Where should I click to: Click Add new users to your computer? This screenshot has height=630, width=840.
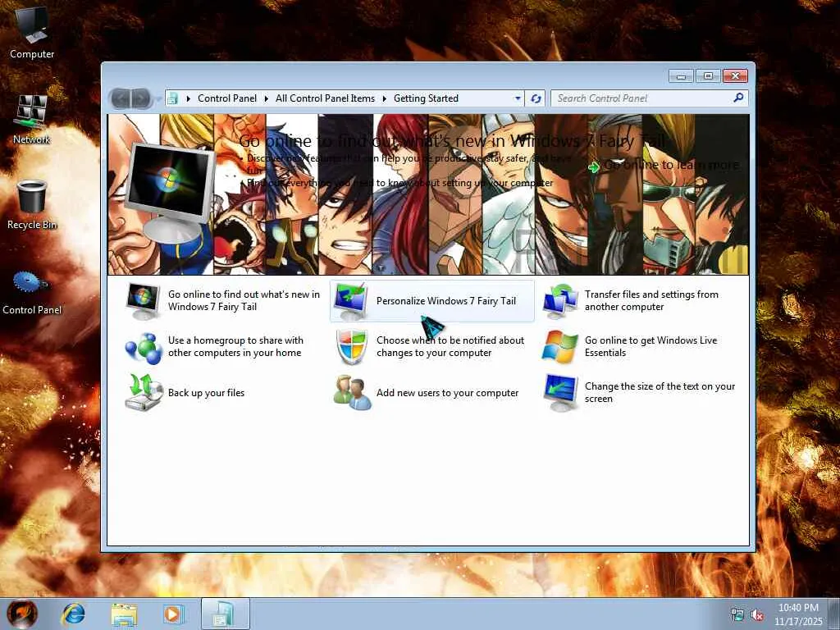click(x=447, y=393)
